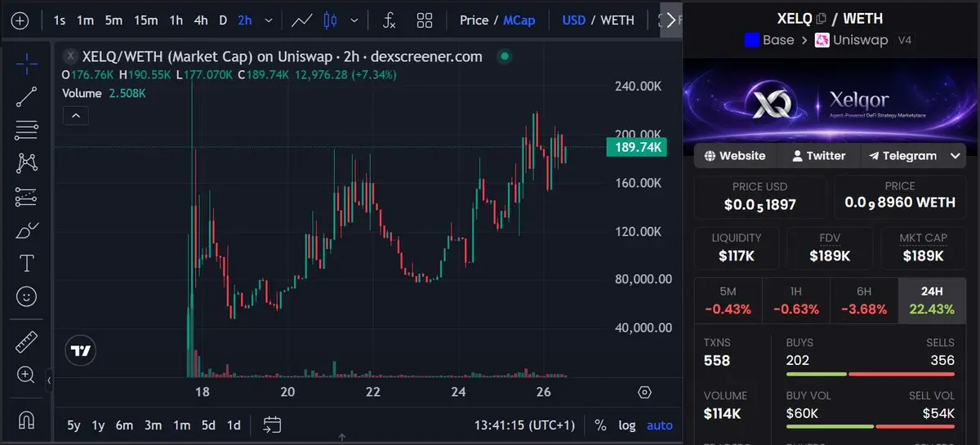Select the pattern drawing tool
This screenshot has height=445, width=980.
(x=26, y=162)
